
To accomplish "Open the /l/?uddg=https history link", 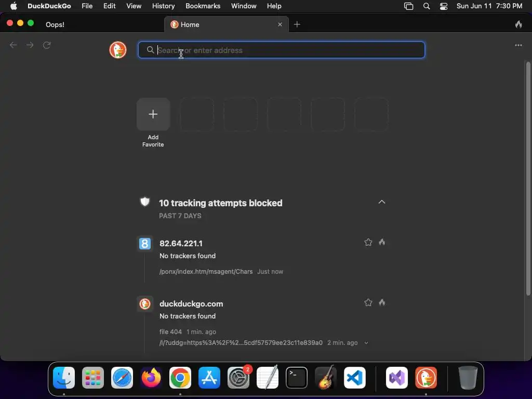I will point(241,343).
